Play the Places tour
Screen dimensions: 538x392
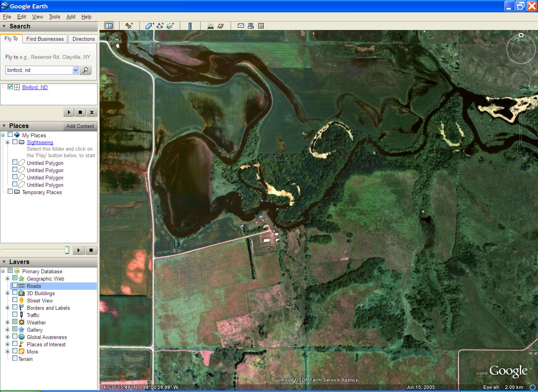[x=78, y=250]
